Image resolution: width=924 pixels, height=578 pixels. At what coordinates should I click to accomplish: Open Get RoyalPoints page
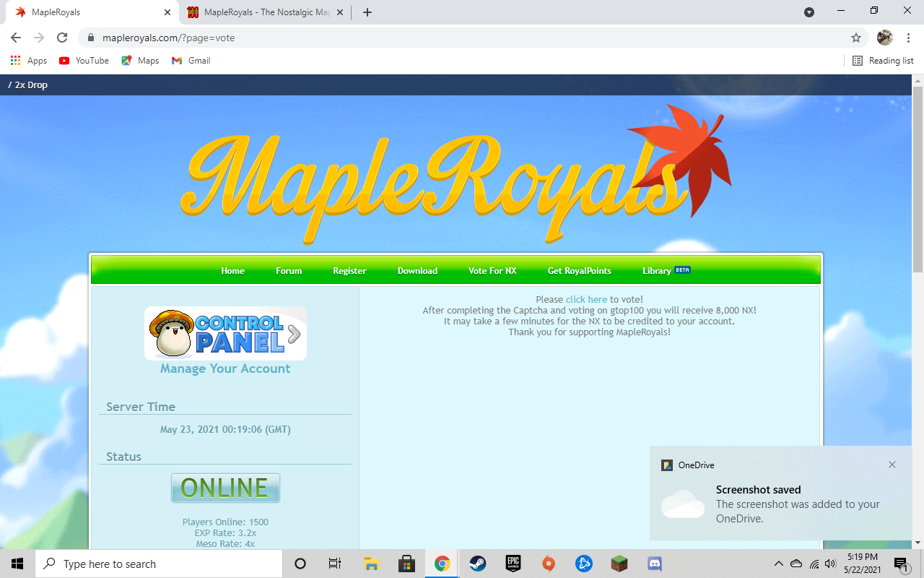[579, 271]
